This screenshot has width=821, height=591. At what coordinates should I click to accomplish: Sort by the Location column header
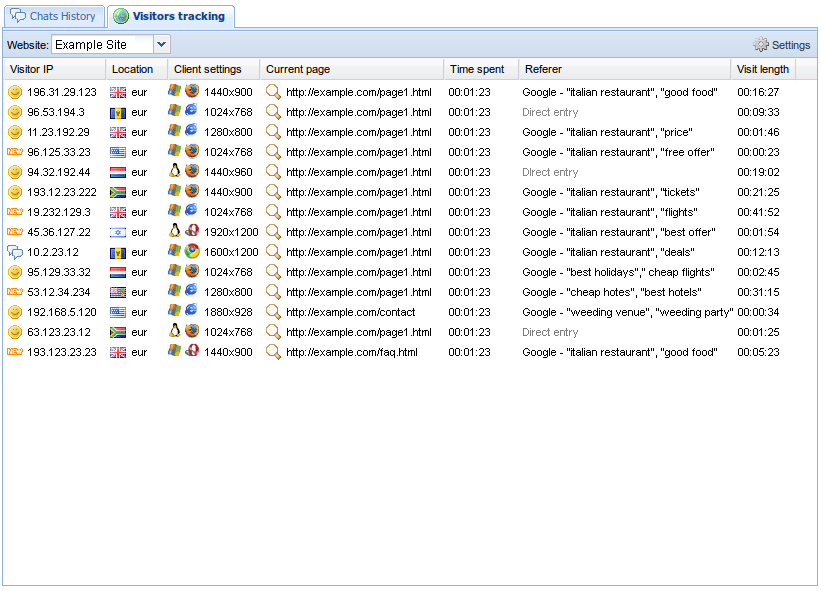[136, 69]
